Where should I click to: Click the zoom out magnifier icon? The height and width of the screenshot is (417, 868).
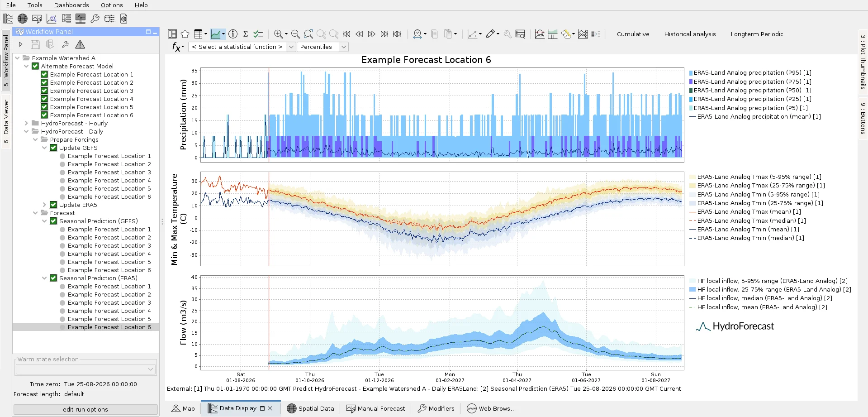[x=295, y=34]
